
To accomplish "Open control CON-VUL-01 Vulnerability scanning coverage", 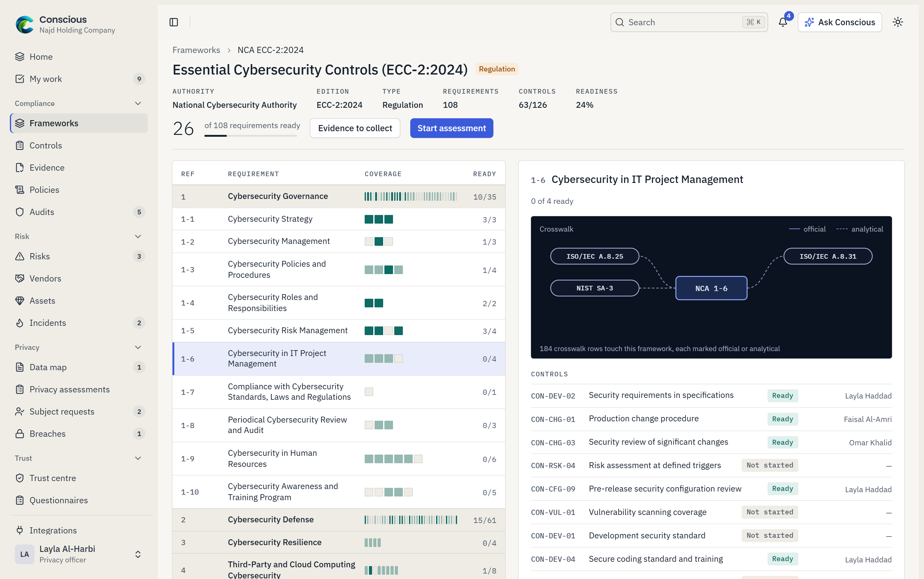I will click(711, 512).
